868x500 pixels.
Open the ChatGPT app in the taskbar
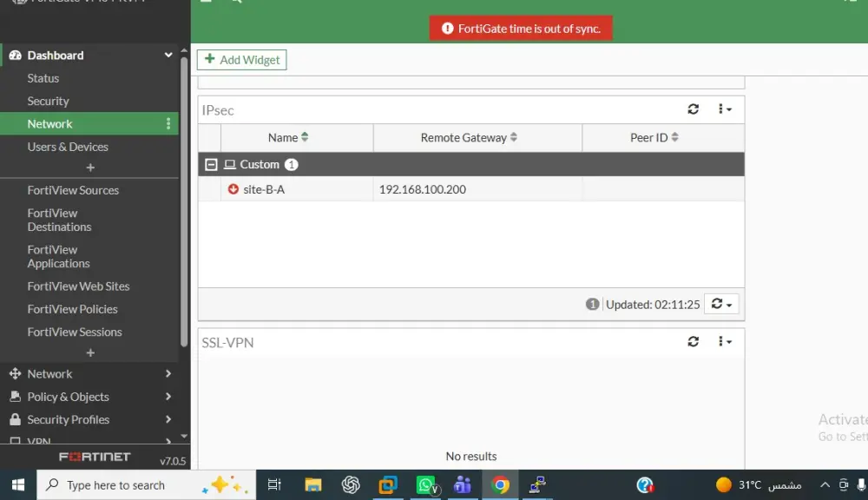pyautogui.click(x=351, y=485)
